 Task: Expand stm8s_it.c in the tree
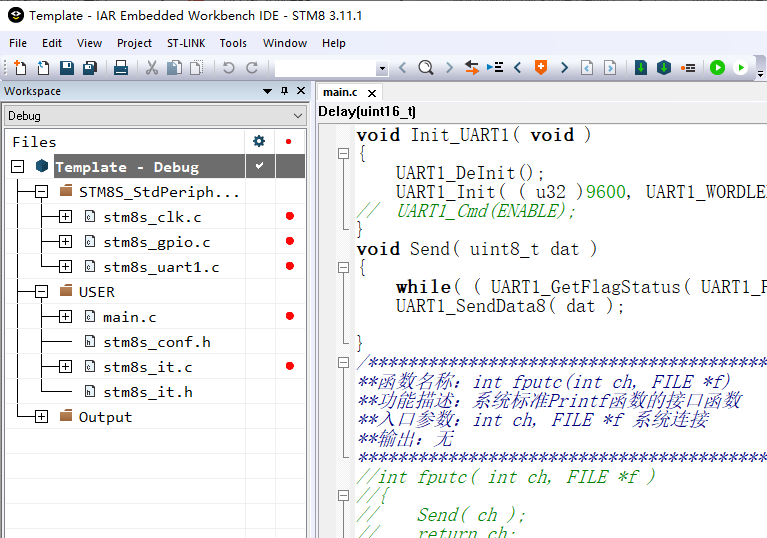[x=65, y=367]
